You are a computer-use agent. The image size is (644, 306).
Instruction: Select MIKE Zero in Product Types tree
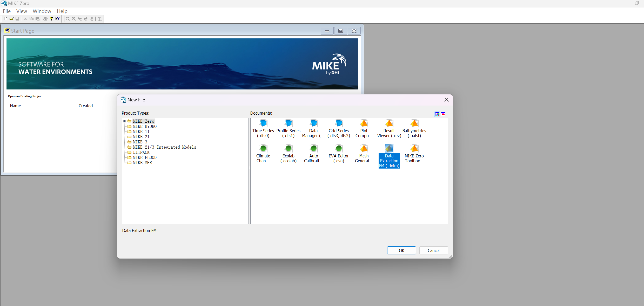click(x=144, y=121)
